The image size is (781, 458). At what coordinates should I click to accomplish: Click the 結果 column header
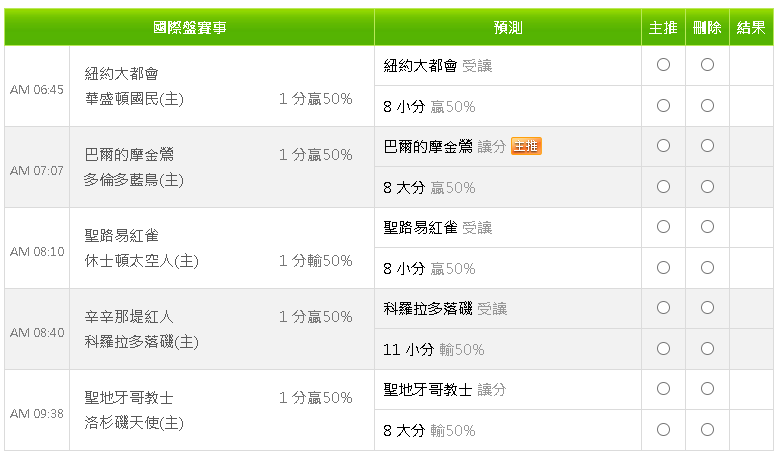751,28
